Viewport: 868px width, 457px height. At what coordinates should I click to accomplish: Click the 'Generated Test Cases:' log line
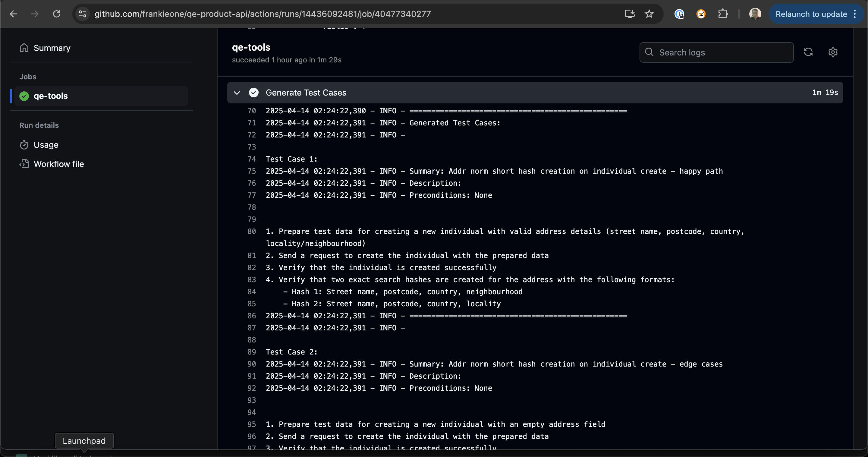coord(383,123)
